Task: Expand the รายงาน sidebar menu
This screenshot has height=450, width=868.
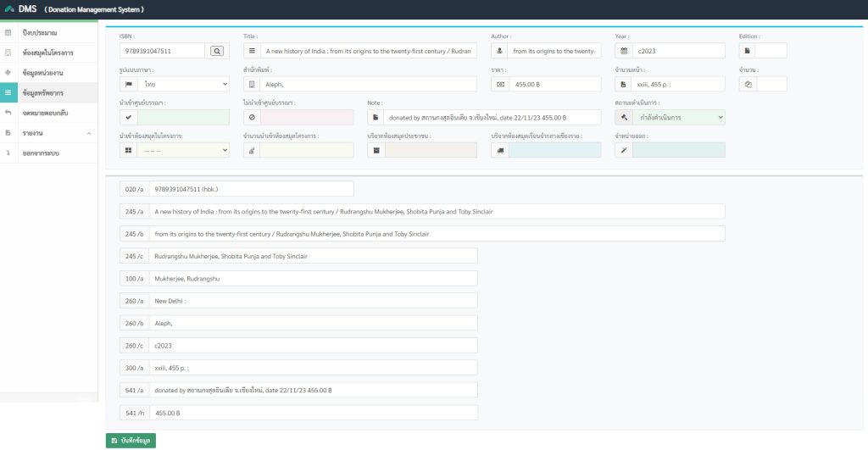Action: tap(51, 133)
